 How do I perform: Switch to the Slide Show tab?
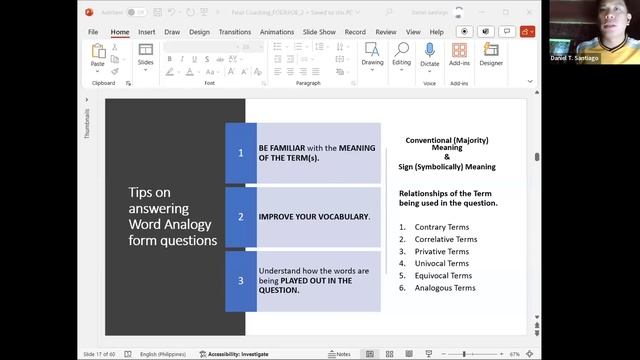(x=319, y=32)
